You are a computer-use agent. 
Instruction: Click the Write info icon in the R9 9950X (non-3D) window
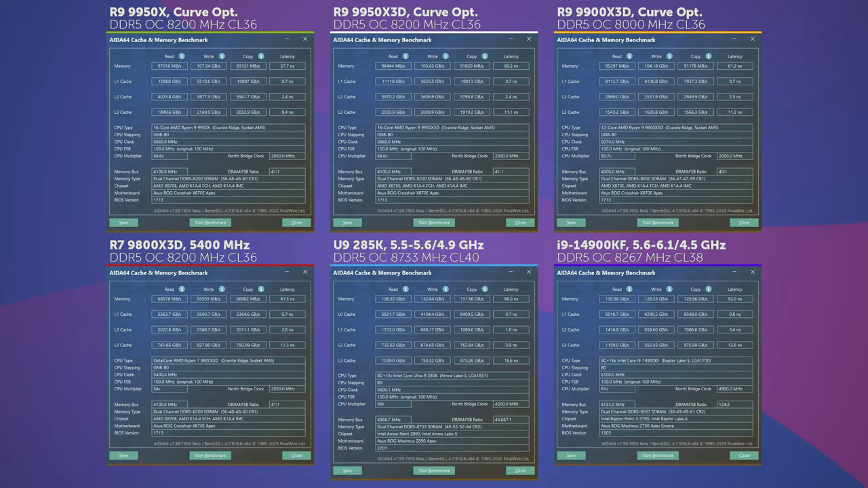click(221, 56)
